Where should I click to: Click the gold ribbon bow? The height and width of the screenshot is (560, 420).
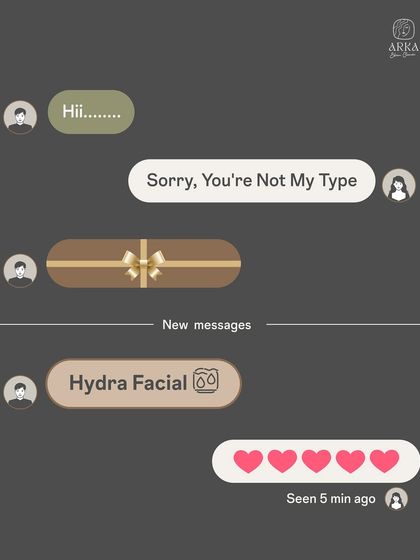click(143, 264)
